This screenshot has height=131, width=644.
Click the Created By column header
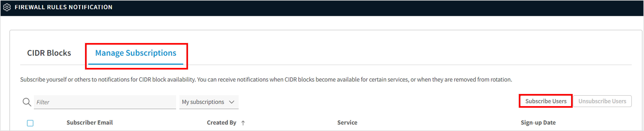coord(221,123)
